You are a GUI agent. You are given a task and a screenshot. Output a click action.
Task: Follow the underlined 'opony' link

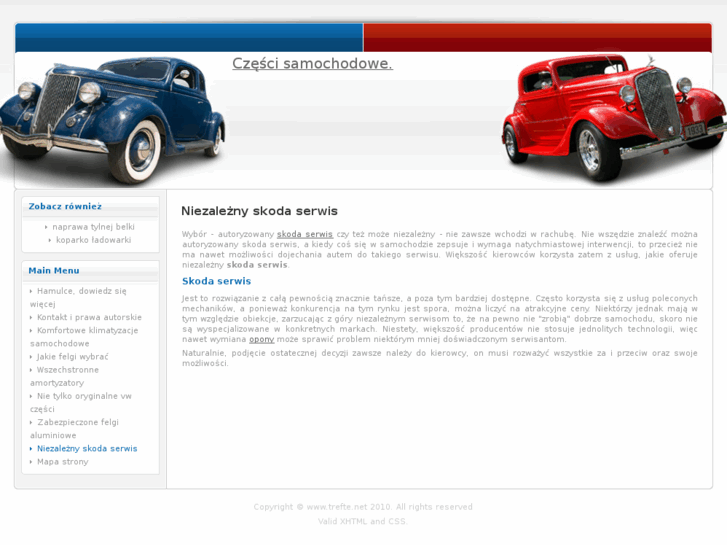pyautogui.click(x=261, y=339)
